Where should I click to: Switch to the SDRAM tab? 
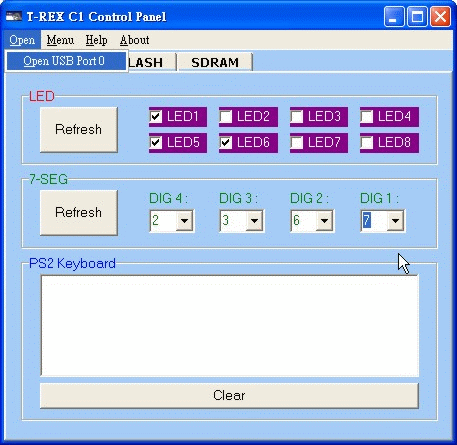pyautogui.click(x=215, y=62)
